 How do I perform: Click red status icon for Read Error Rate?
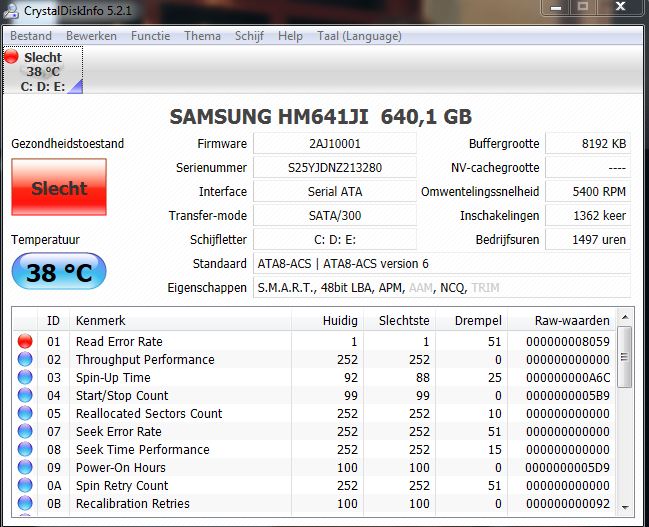click(x=25, y=341)
